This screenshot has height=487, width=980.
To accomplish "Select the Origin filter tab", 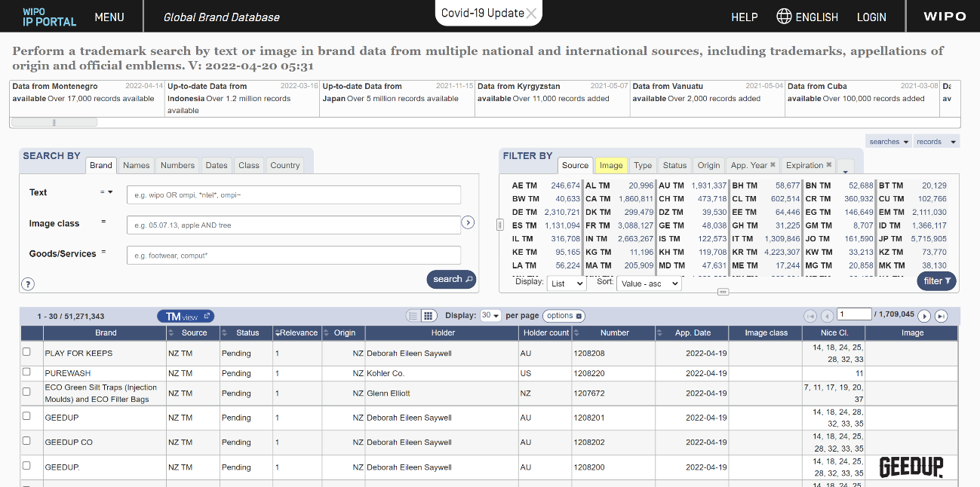I will click(708, 165).
